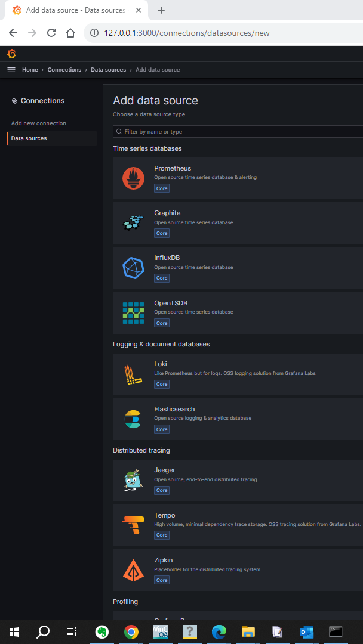Click the browser home icon
Image resolution: width=363 pixels, height=644 pixels.
70,33
